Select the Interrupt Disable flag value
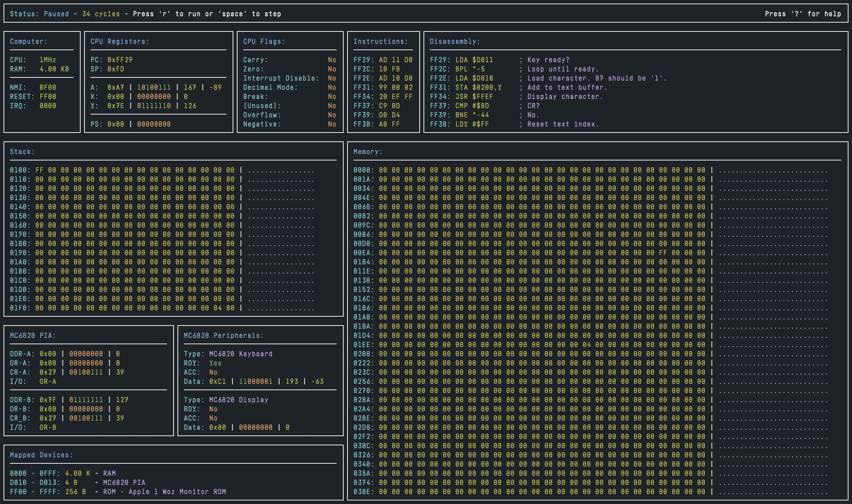852x504 pixels. (332, 78)
